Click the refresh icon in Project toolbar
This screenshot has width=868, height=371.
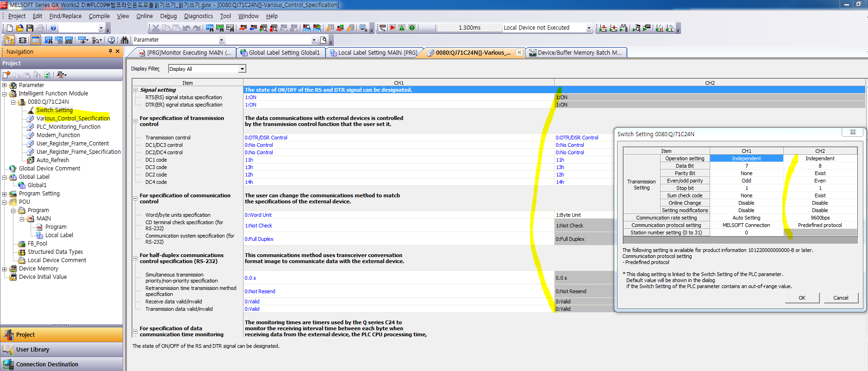[x=47, y=75]
